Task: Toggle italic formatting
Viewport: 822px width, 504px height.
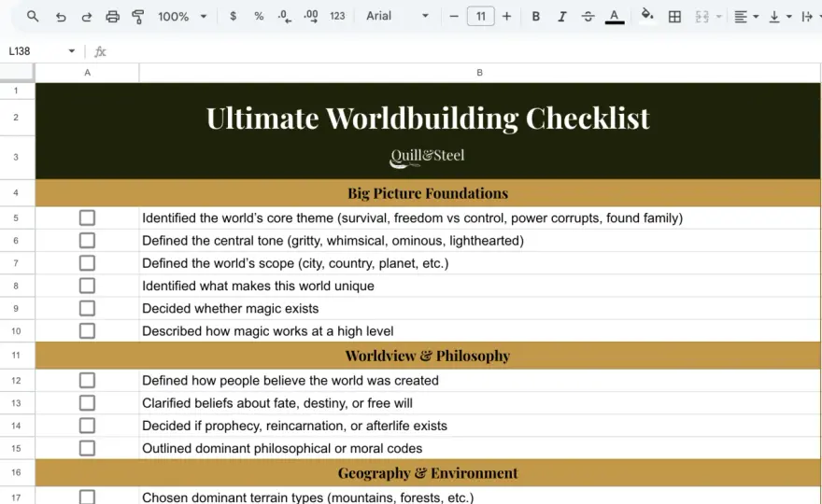Action: click(x=562, y=17)
